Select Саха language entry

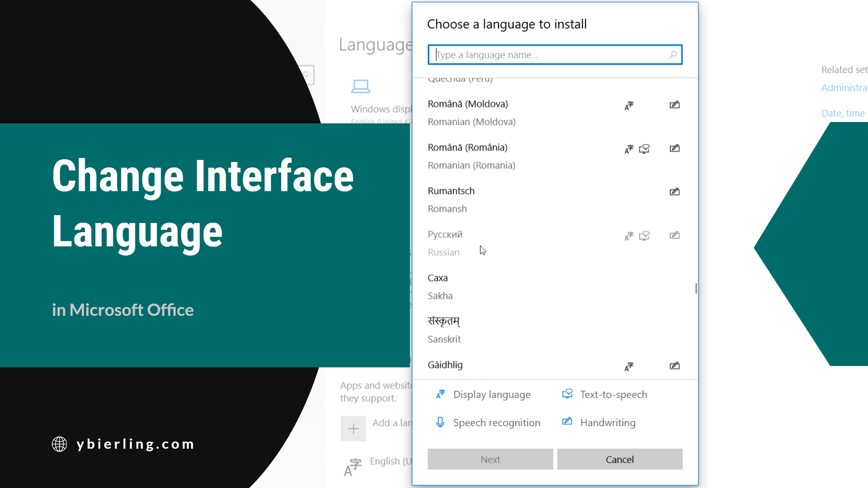tap(555, 287)
